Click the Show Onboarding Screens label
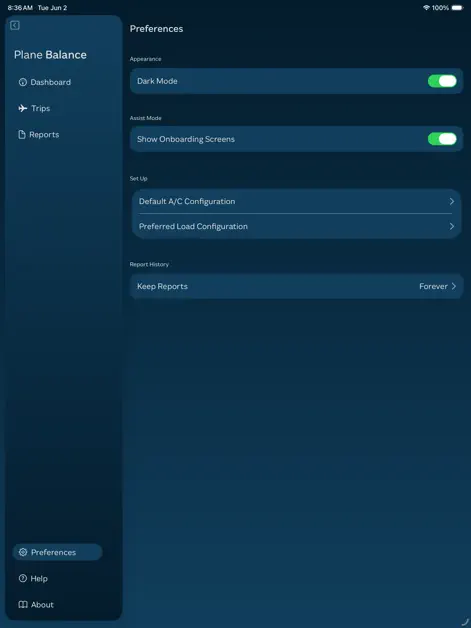This screenshot has height=628, width=471. coord(186,139)
